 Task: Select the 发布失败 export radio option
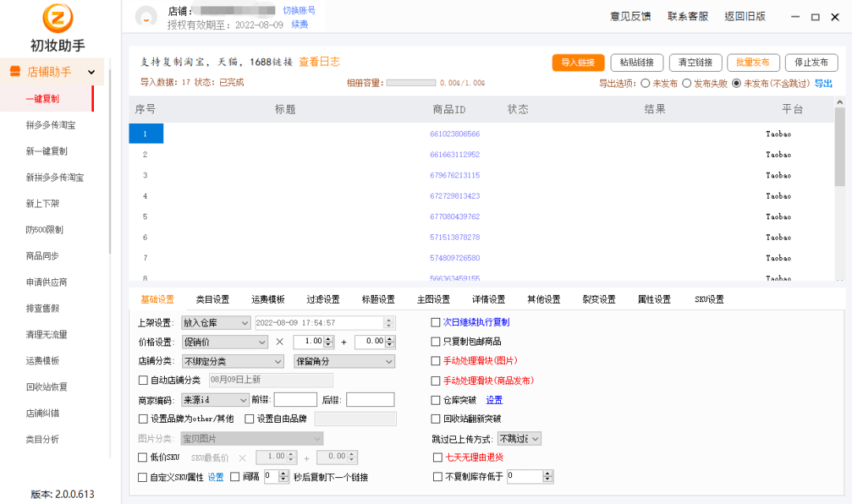[x=687, y=83]
